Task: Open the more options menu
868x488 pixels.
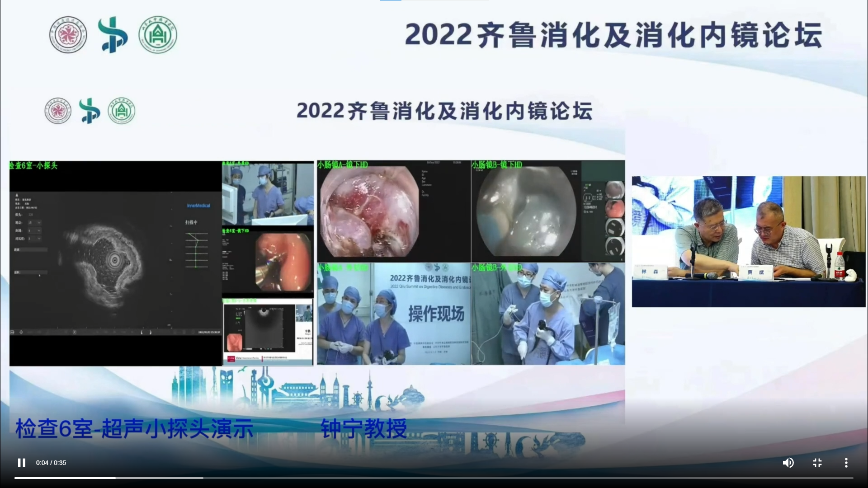Action: click(846, 463)
